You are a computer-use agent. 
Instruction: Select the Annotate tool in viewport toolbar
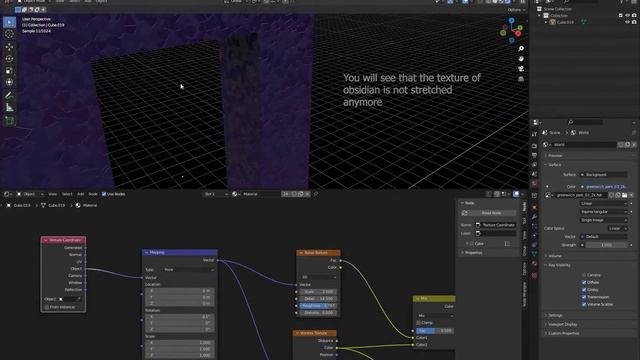click(9, 95)
